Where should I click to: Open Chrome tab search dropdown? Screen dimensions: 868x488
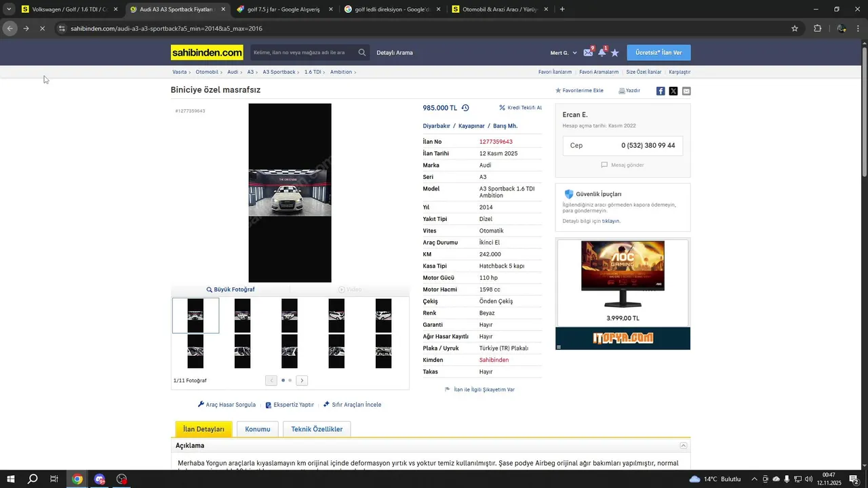9,9
